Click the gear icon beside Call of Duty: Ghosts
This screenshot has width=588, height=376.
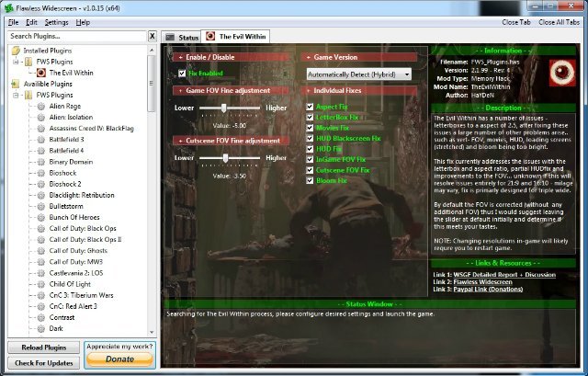[41, 251]
